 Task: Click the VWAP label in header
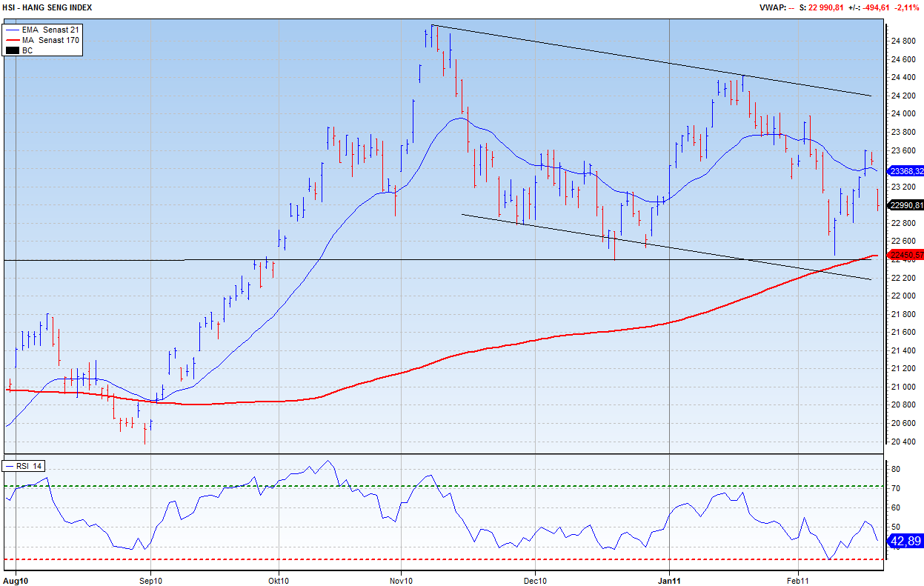click(771, 7)
